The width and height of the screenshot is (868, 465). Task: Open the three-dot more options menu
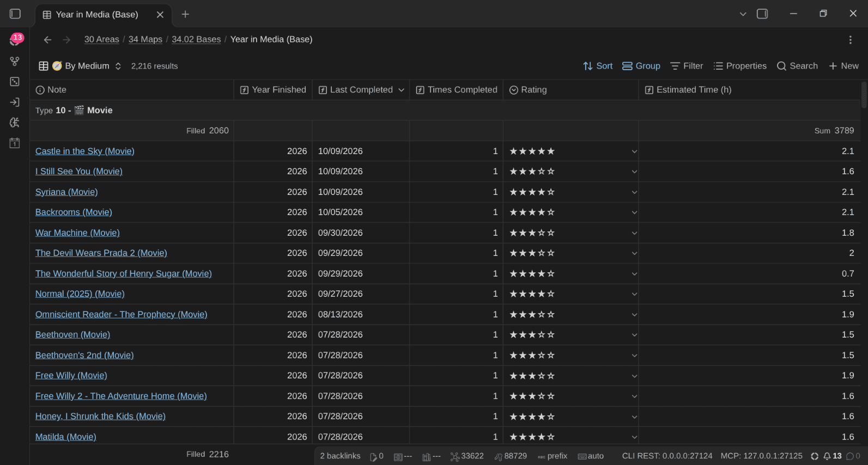[850, 40]
